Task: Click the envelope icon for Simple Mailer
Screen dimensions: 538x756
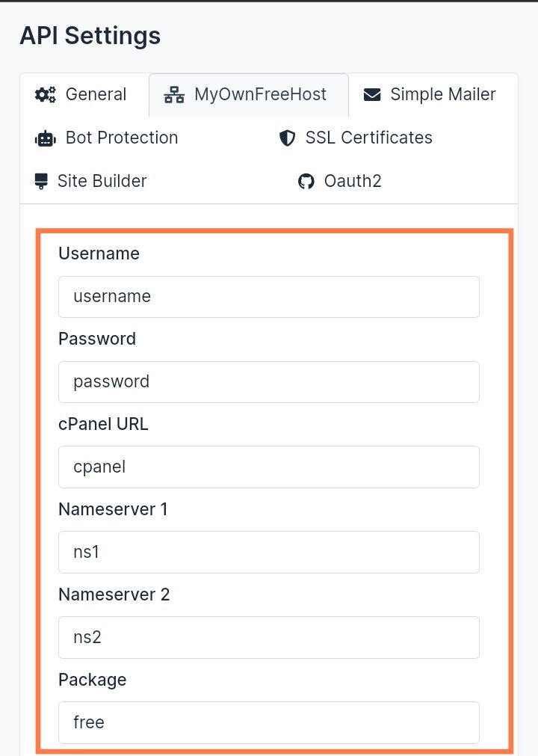Action: pos(372,94)
